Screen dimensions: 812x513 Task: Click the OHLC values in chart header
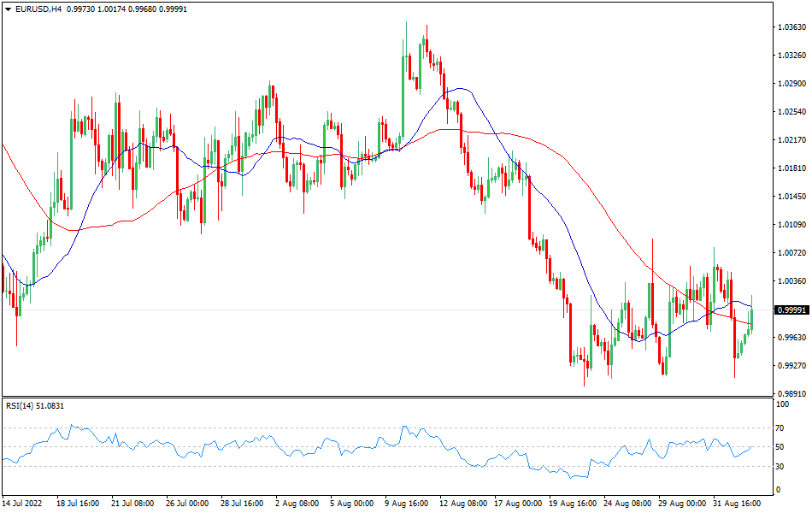133,9
